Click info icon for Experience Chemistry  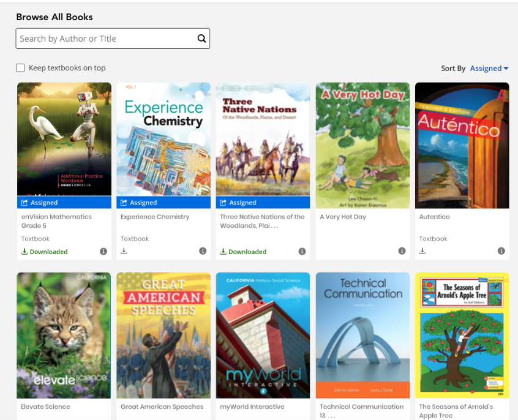click(x=203, y=252)
